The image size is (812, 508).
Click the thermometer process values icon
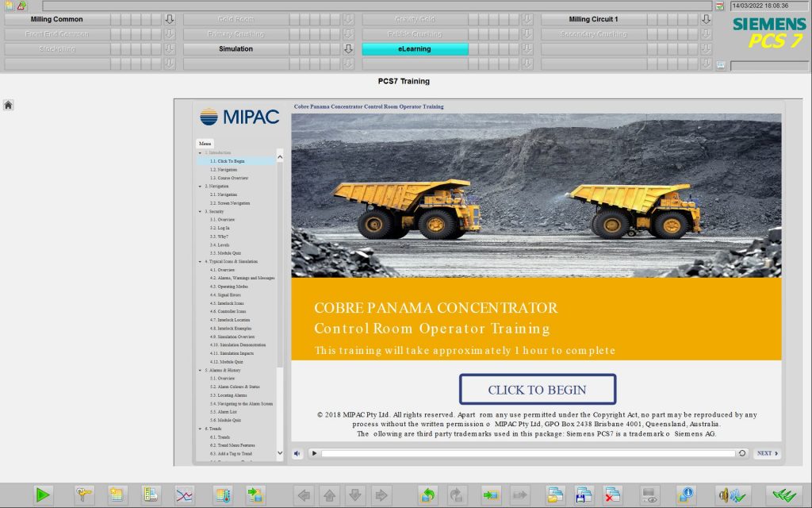click(224, 493)
